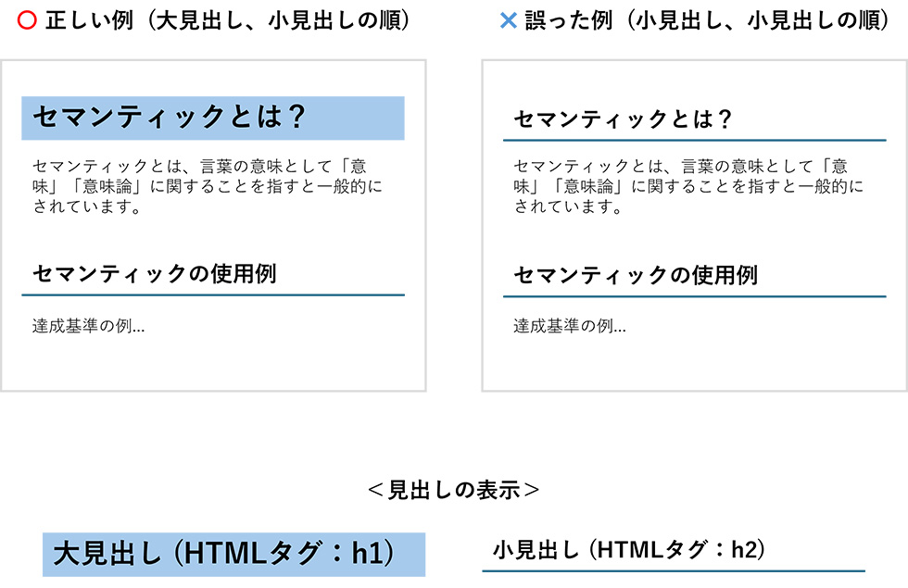The image size is (908, 588).
Task: Click body paragraph in the correct example panel
Action: coord(208,186)
